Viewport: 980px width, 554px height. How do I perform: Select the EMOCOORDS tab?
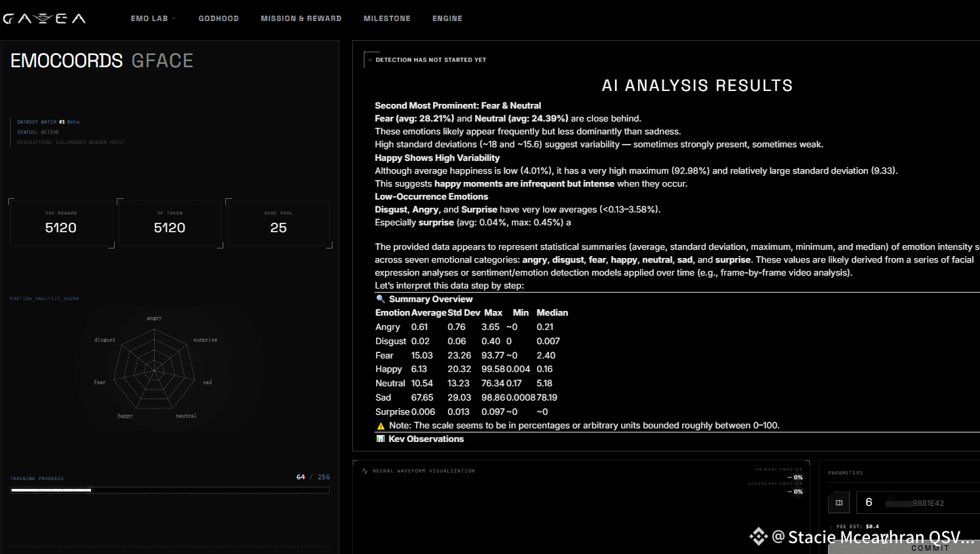tap(67, 60)
